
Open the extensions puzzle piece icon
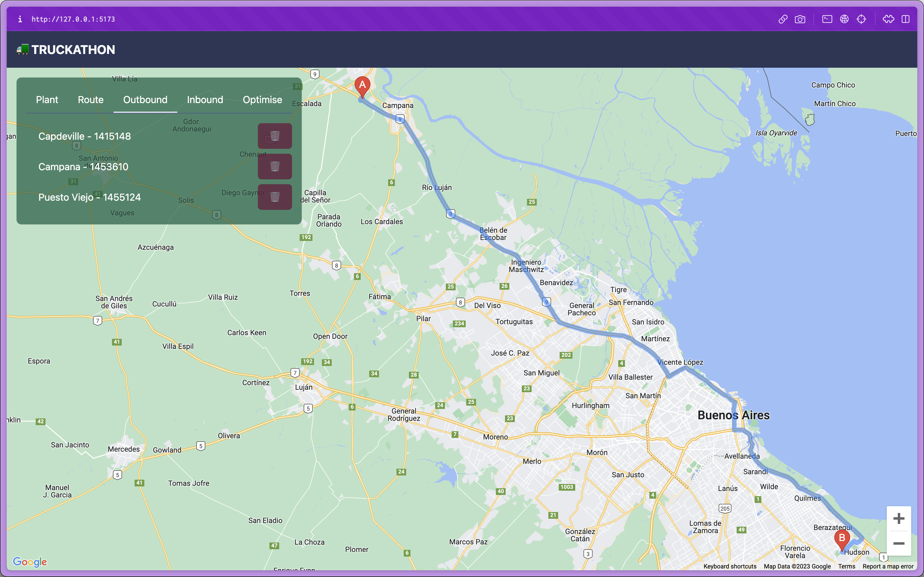tap(889, 19)
